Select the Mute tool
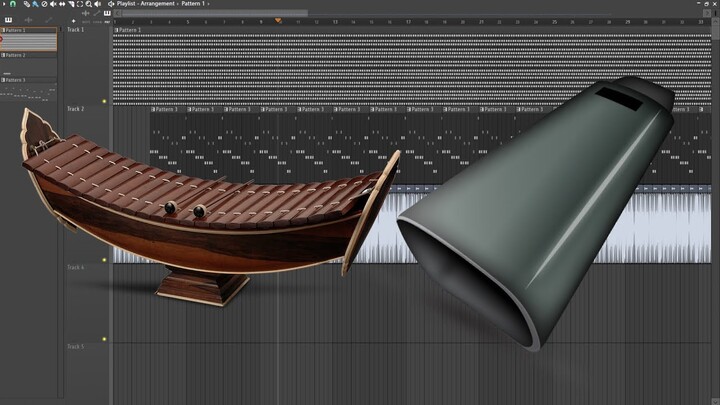This screenshot has width=720, height=405. [x=53, y=4]
